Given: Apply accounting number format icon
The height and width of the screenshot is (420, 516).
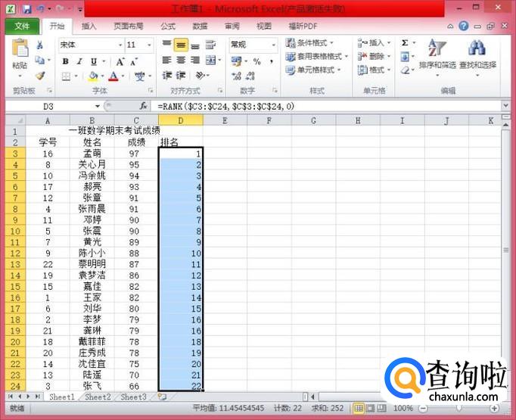Looking at the screenshot, I should click(x=236, y=61).
